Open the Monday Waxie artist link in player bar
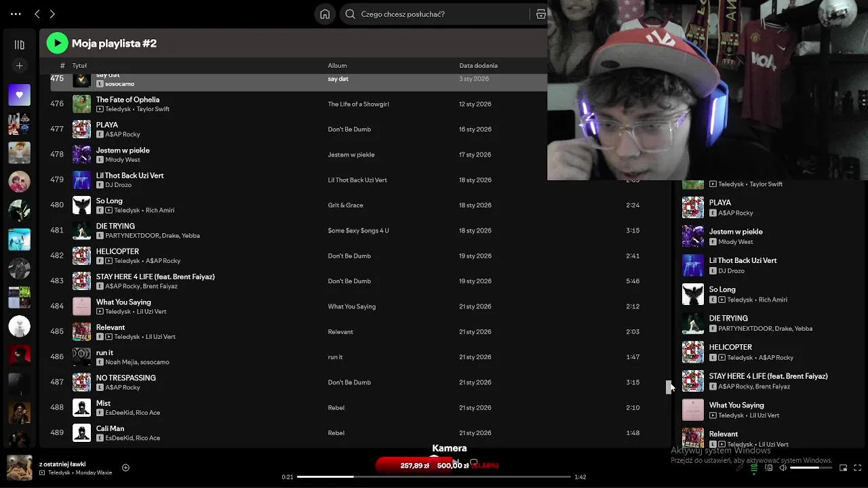868x488 pixels. click(94, 472)
